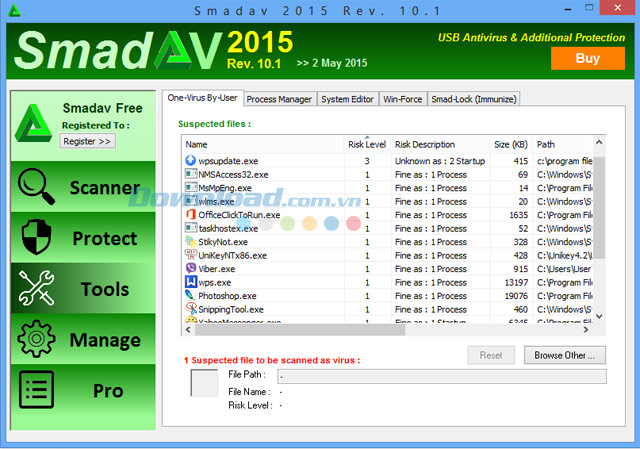Select the StikyNot.exe file name
Image resolution: width=640 pixels, height=449 pixels.
[x=223, y=242]
